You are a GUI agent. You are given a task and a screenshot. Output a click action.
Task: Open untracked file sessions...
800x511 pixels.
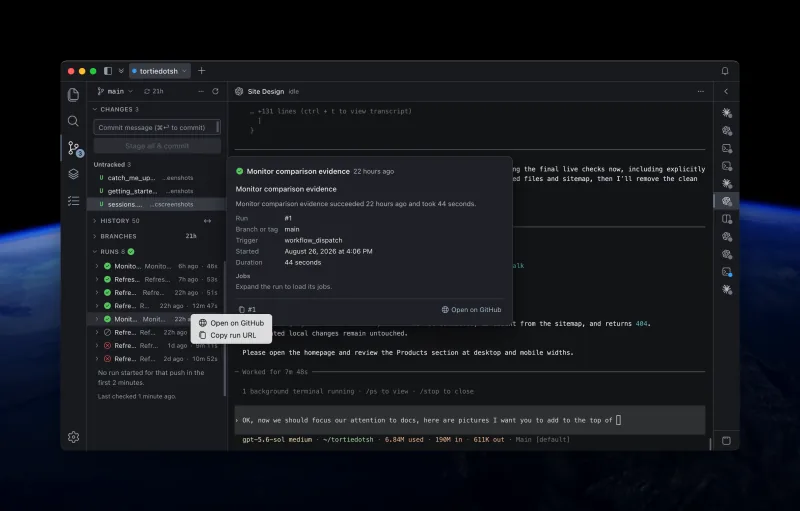(157, 204)
